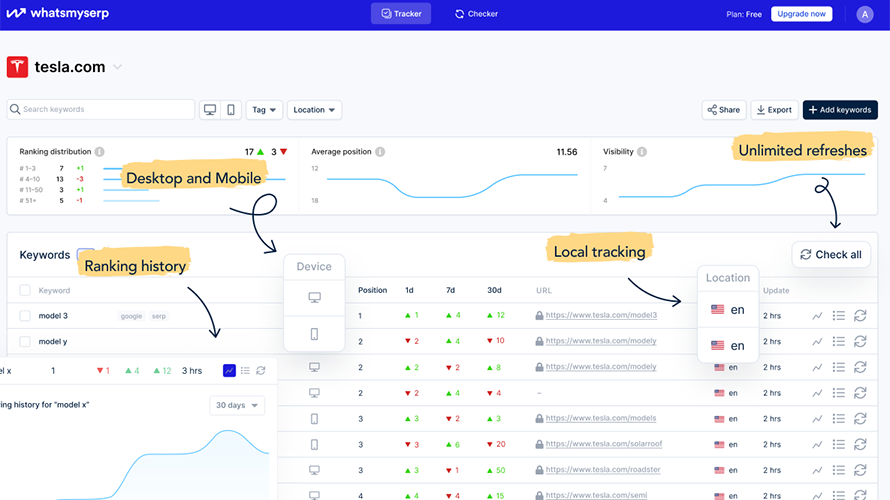890x500 pixels.
Task: Toggle the select-all Keyword checkbox
Action: (x=25, y=290)
